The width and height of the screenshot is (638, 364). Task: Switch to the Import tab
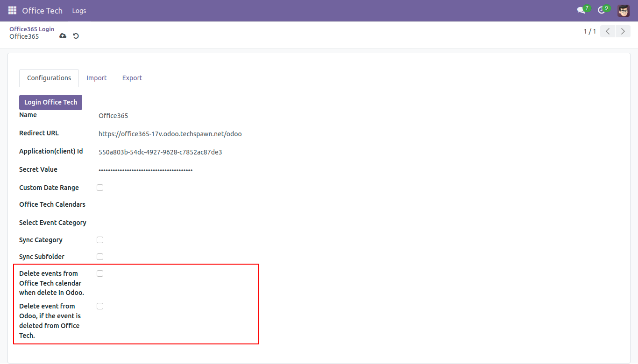click(97, 78)
